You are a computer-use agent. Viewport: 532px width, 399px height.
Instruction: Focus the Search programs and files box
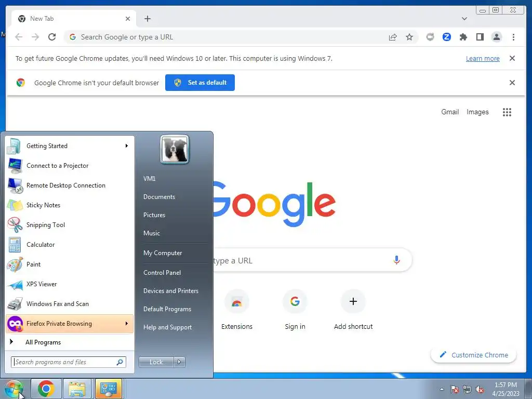pos(69,362)
